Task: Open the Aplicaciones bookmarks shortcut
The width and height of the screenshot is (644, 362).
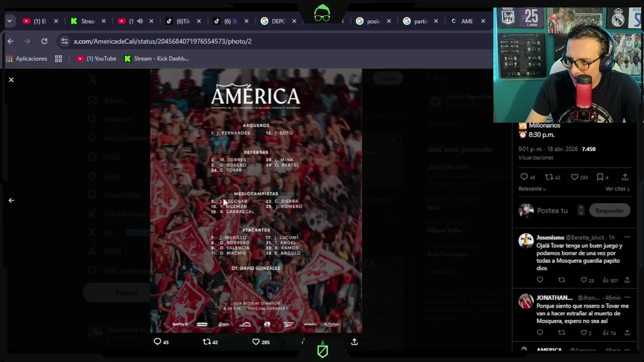Action: (26, 59)
